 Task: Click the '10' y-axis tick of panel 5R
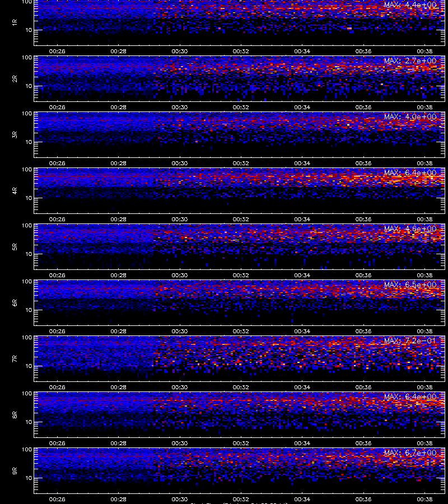29,254
